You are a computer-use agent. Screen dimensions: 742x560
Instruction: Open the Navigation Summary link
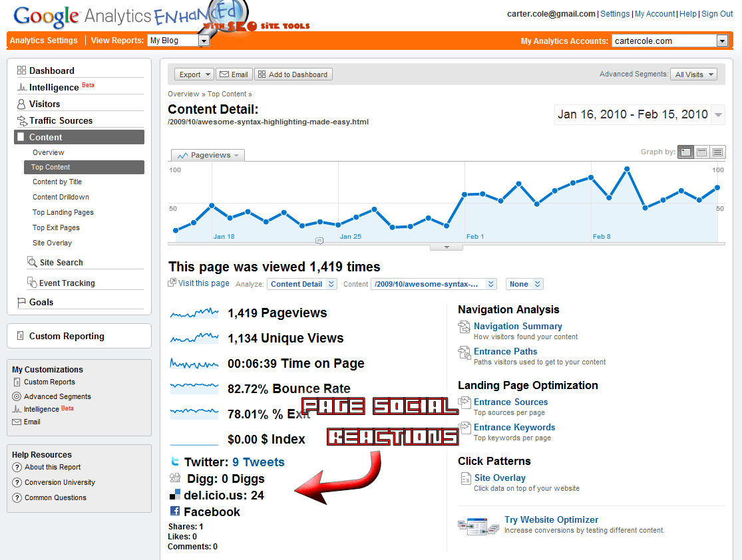tap(518, 326)
